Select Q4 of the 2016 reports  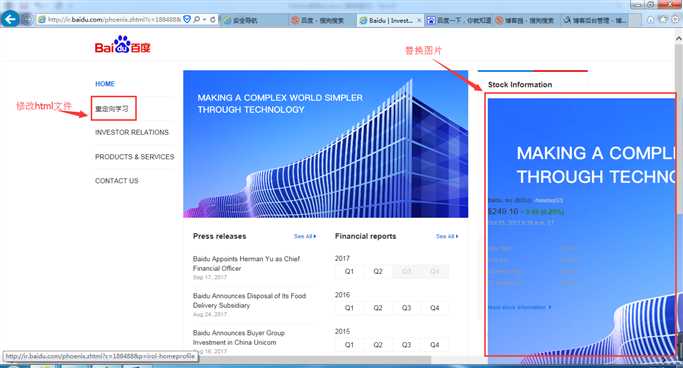(x=435, y=308)
